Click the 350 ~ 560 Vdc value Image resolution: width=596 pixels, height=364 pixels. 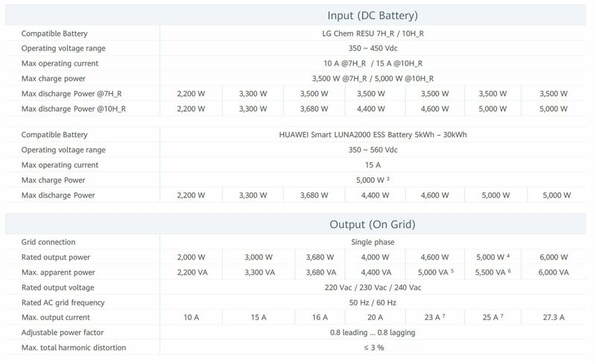[372, 150]
